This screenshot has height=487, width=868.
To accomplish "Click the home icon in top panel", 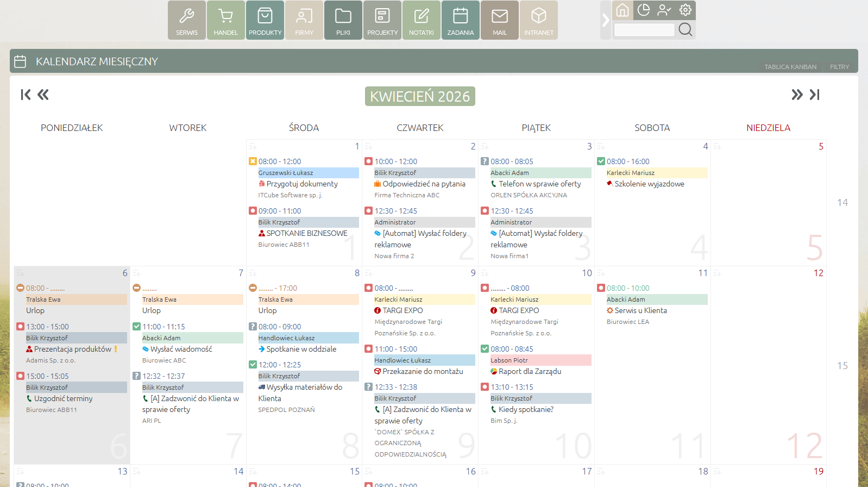I will pyautogui.click(x=622, y=10).
